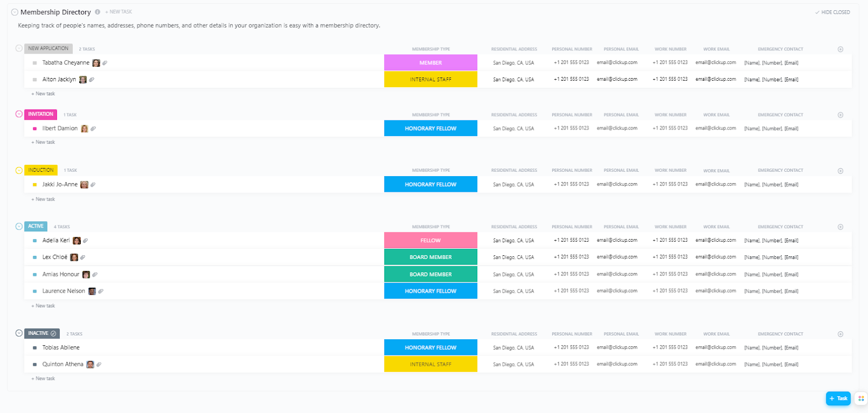Click the add column plus icon in Inactive header
Screen dimensions: 868x413
point(840,334)
